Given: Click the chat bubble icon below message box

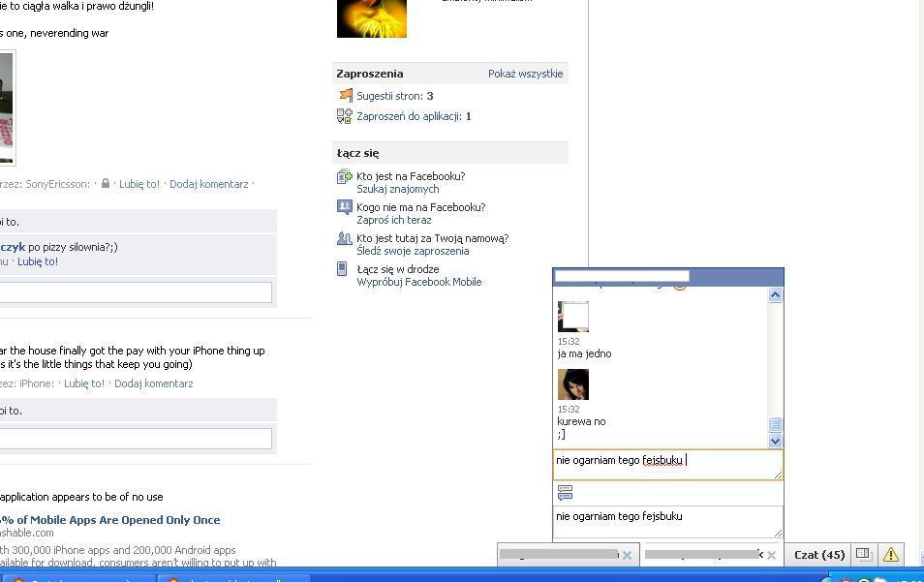Looking at the screenshot, I should click(x=565, y=493).
